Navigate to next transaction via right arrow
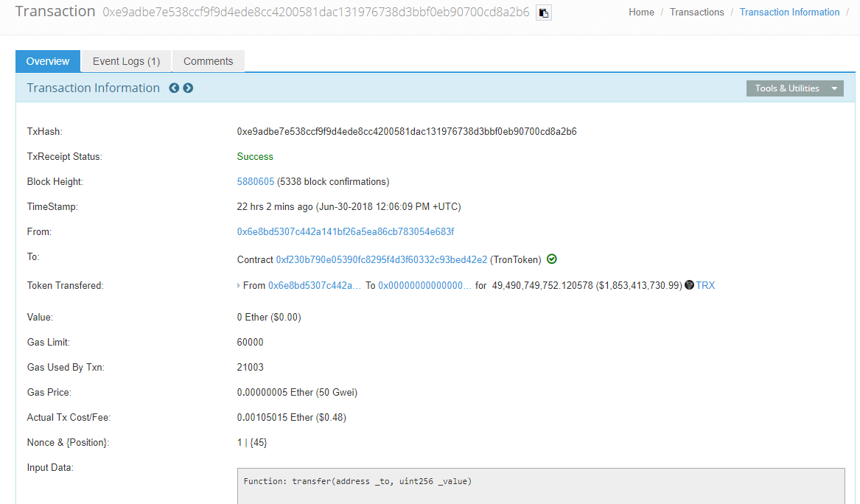The height and width of the screenshot is (504, 860). pyautogui.click(x=188, y=88)
